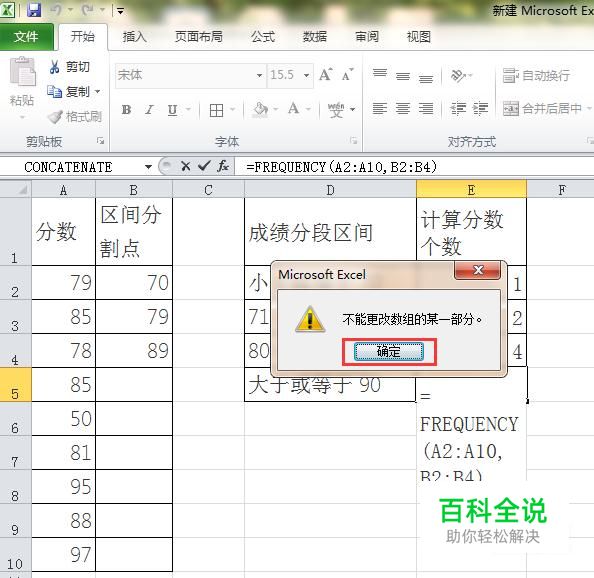
Task: Click cell A8 containing 95
Action: coord(63,486)
